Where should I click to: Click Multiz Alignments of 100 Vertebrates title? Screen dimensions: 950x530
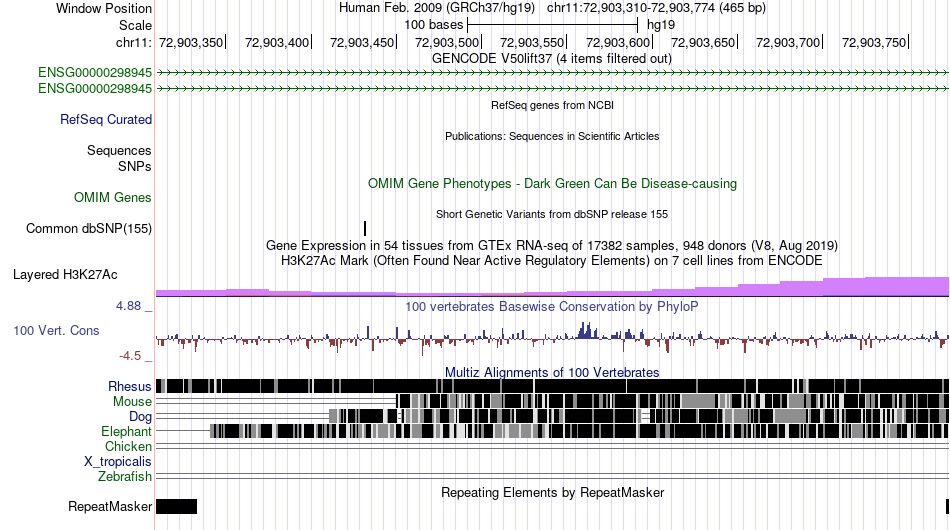(x=552, y=372)
